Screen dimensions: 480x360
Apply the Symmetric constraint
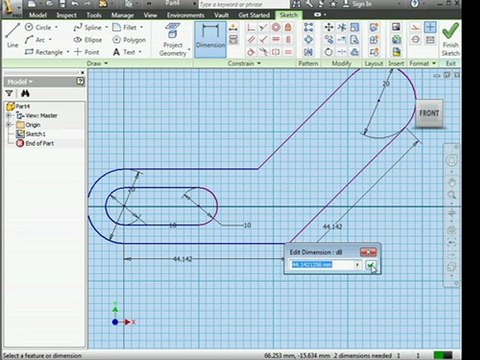[x=276, y=52]
